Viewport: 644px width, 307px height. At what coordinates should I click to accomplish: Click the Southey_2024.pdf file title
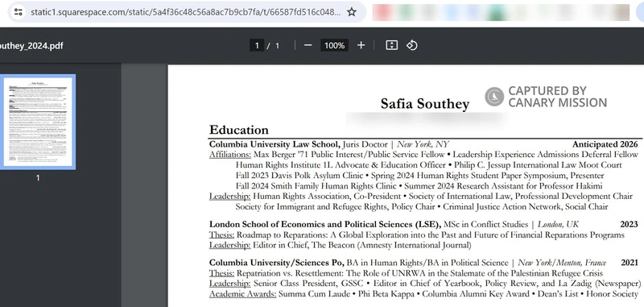[31, 46]
